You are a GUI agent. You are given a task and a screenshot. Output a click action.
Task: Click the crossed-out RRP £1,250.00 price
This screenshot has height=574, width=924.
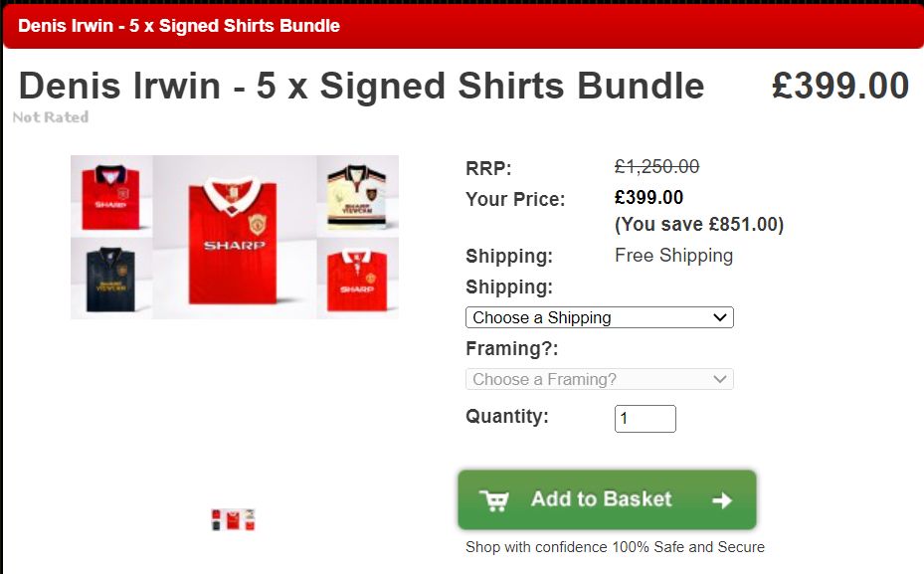pos(656,167)
